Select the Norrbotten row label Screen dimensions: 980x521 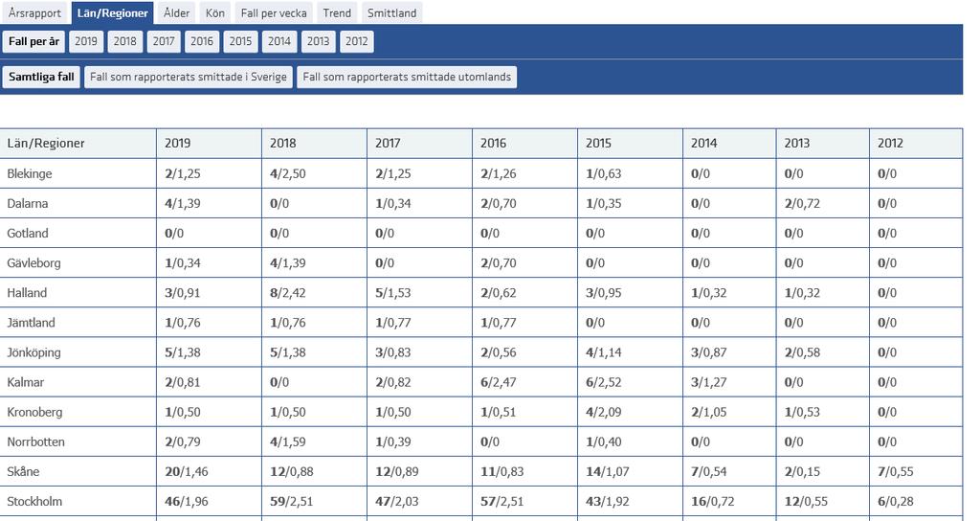35,442
